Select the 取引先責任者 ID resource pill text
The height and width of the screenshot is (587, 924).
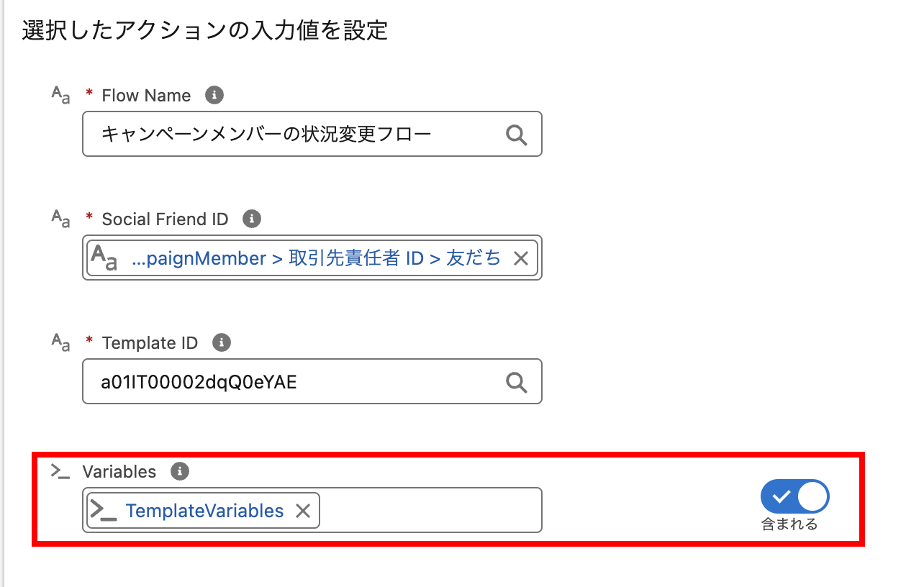click(317, 259)
